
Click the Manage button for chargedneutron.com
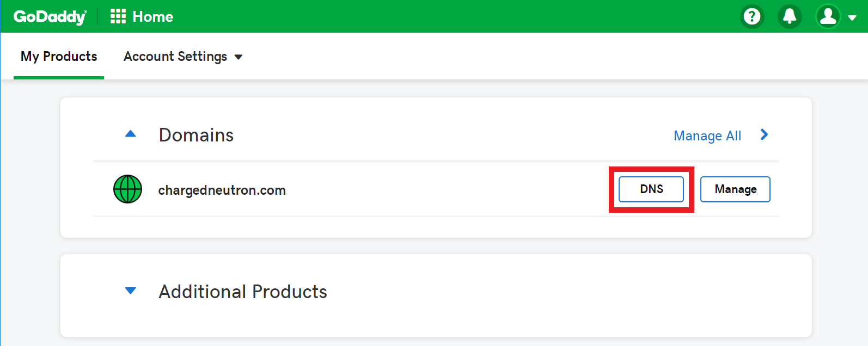coord(735,189)
